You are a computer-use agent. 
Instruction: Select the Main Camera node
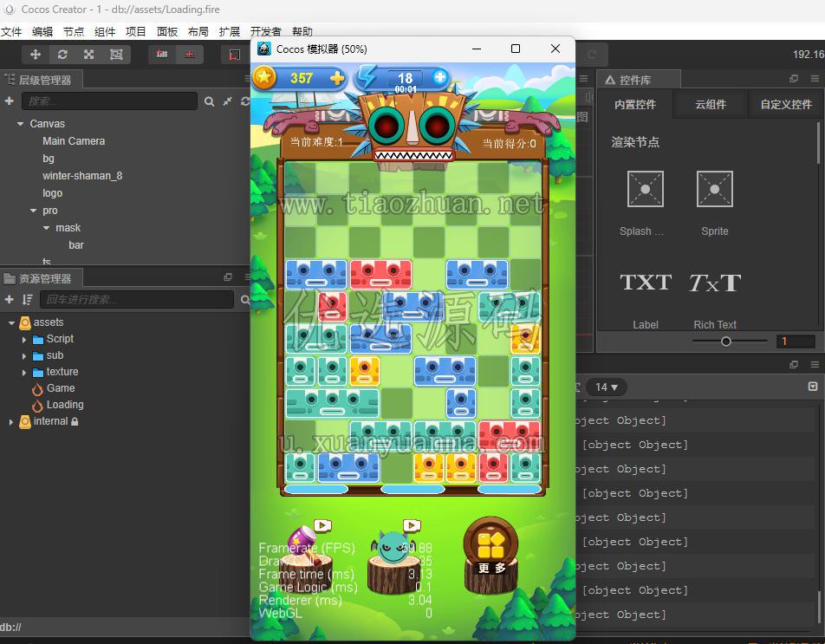click(x=74, y=141)
